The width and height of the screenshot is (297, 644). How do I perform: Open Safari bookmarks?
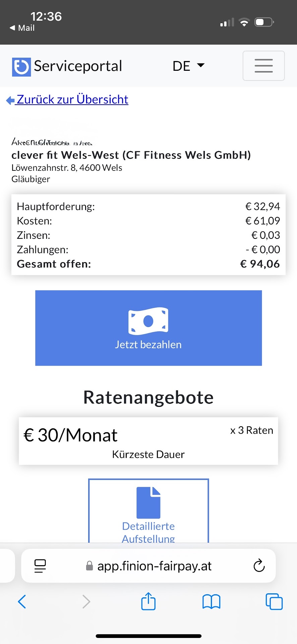click(211, 601)
